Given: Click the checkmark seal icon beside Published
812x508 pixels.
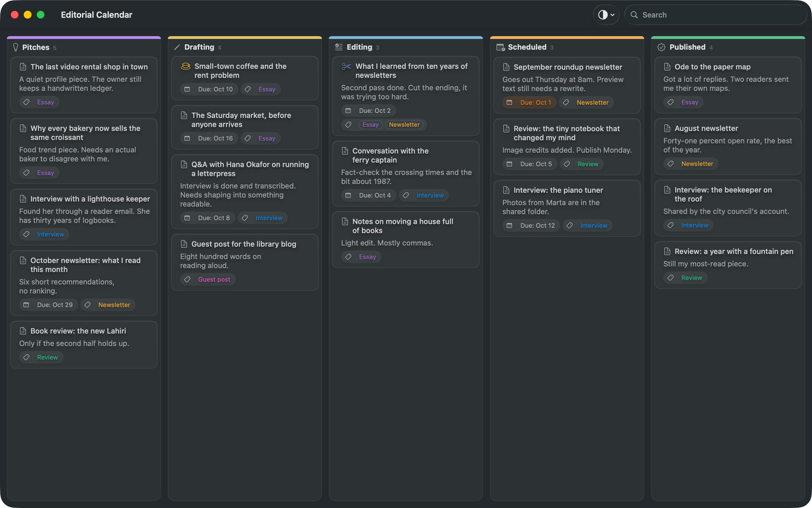Looking at the screenshot, I should pos(661,47).
